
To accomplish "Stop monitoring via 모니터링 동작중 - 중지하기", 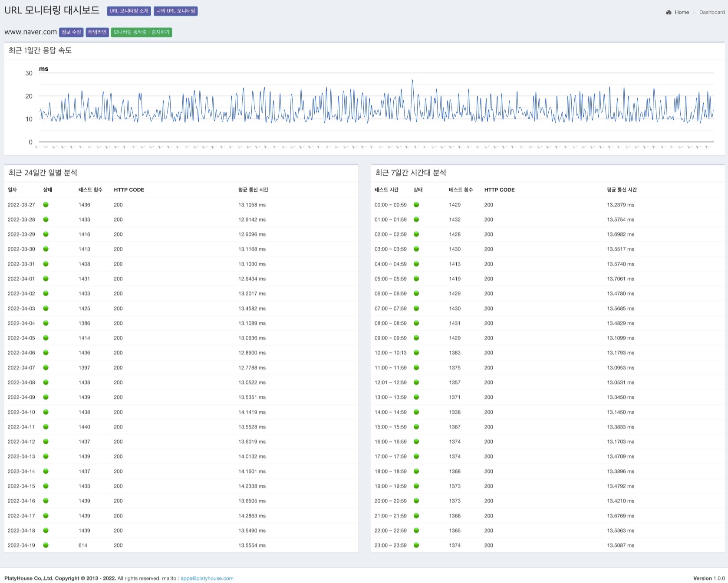I will pyautogui.click(x=141, y=32).
